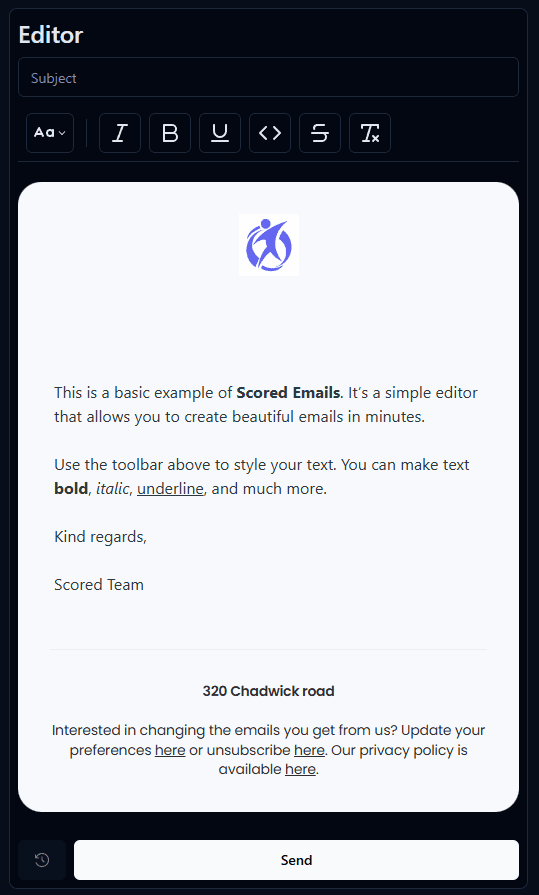Screen dimensions: 539x895
Task: Click the underlined word 'underline' in body
Action: (x=170, y=489)
